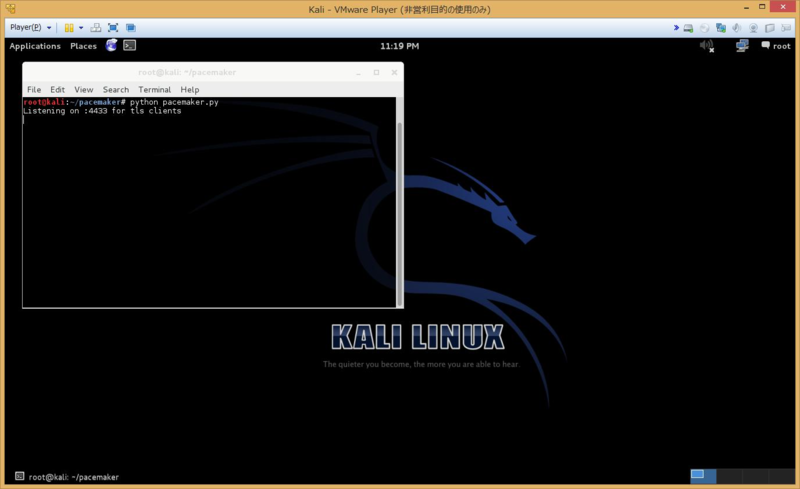Screen dimensions: 800x489
Task: Click the 'Listening on :4433' output line
Action: (102, 111)
